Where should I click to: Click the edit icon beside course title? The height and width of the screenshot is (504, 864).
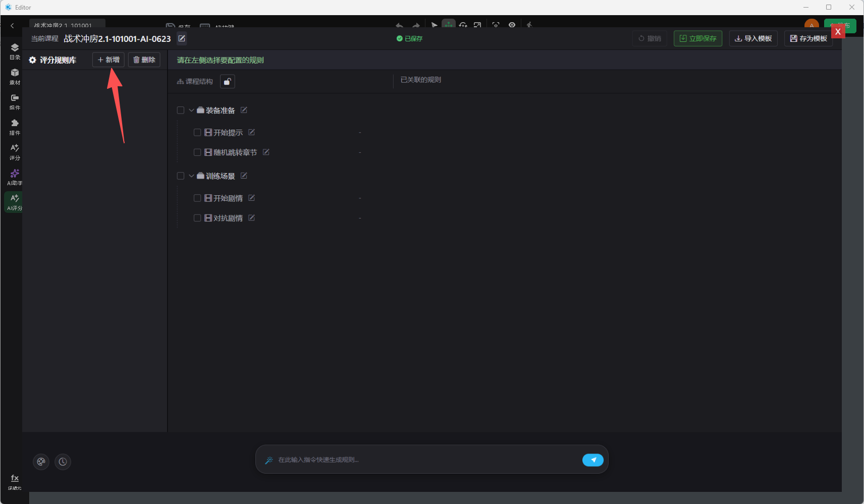pos(182,38)
